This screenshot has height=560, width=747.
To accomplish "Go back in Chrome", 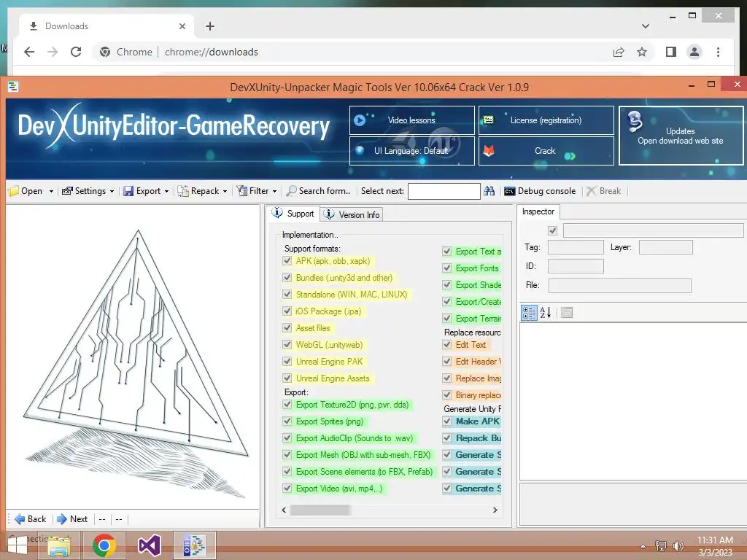I will click(29, 52).
